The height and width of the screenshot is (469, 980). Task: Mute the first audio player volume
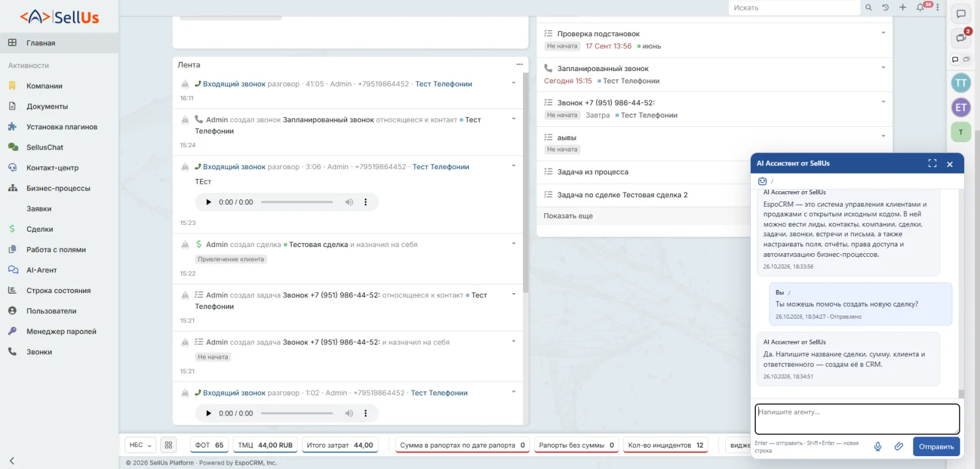click(349, 202)
